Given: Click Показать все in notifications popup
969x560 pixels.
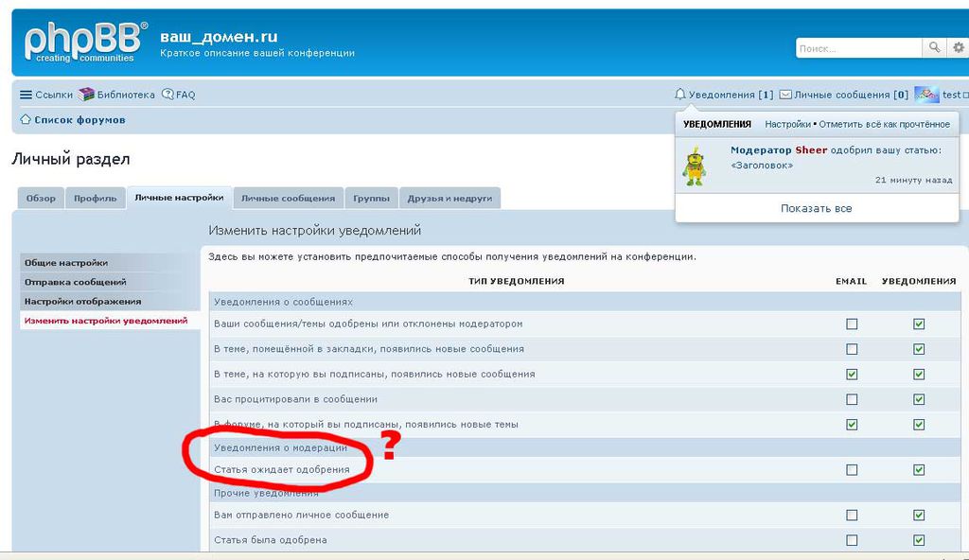Looking at the screenshot, I should click(x=816, y=208).
